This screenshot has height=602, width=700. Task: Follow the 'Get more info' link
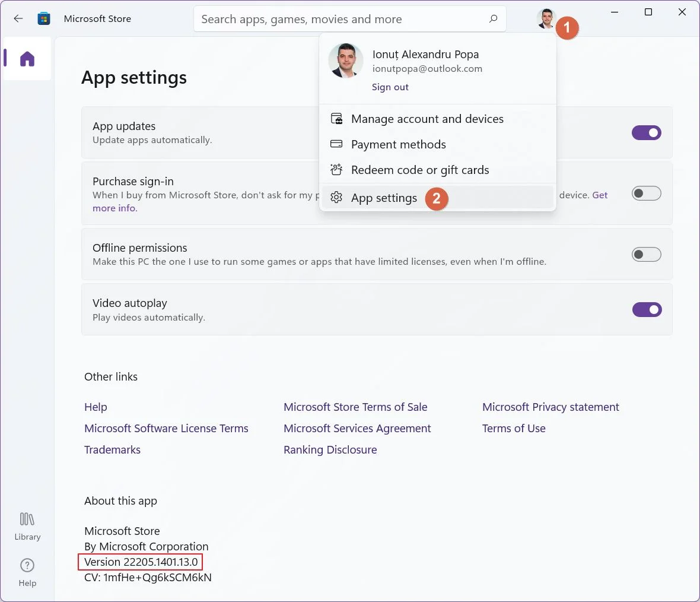coord(114,208)
